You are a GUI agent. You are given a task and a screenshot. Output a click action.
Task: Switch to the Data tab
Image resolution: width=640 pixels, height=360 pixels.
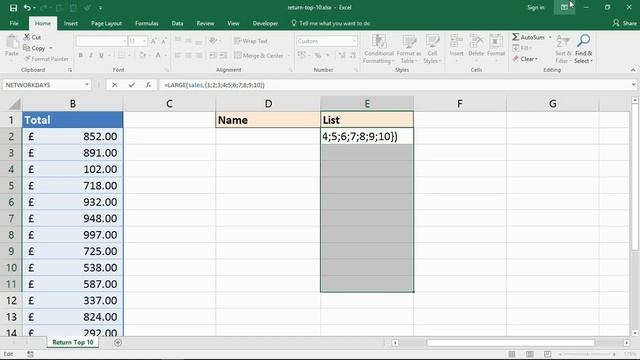point(177,23)
